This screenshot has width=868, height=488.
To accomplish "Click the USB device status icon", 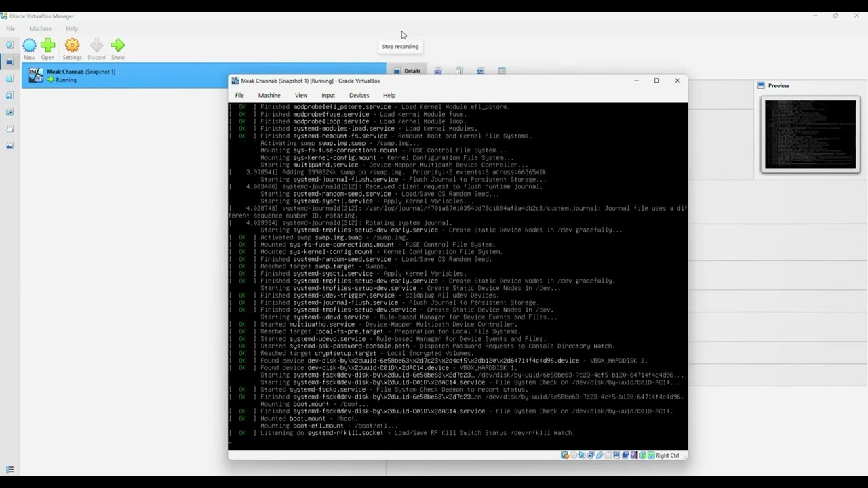I will click(x=599, y=455).
